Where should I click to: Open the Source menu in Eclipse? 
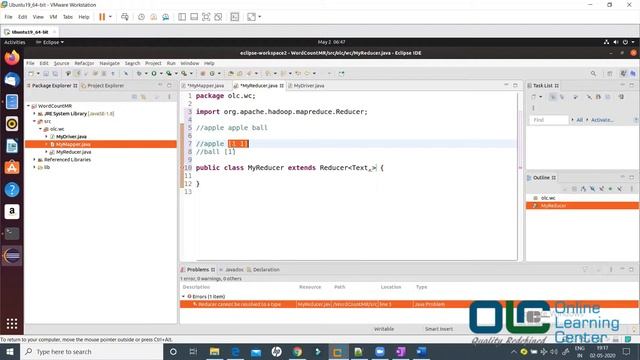click(61, 63)
